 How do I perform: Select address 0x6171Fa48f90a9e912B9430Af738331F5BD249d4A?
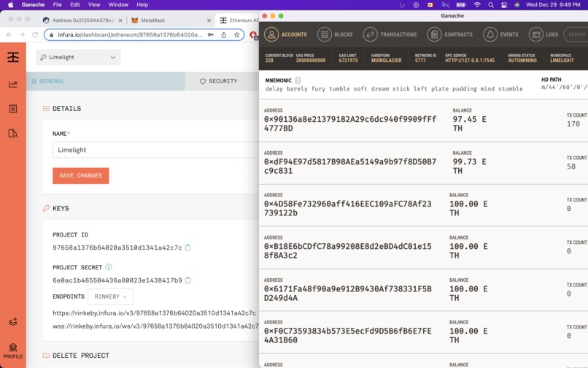(348, 294)
